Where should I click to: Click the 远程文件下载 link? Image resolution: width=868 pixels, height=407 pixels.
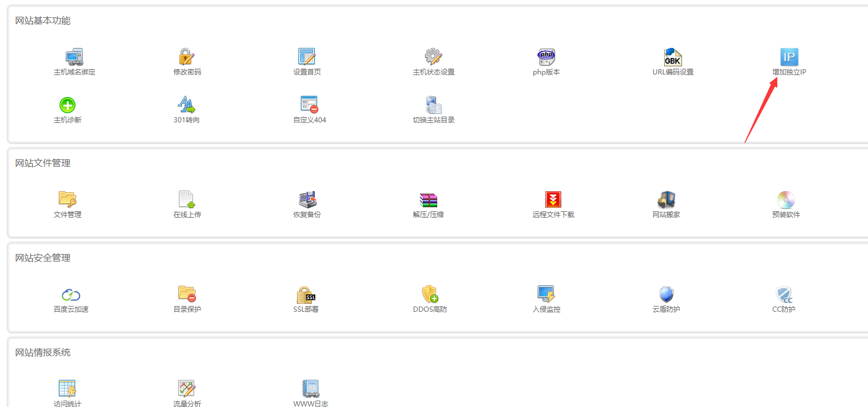click(553, 214)
